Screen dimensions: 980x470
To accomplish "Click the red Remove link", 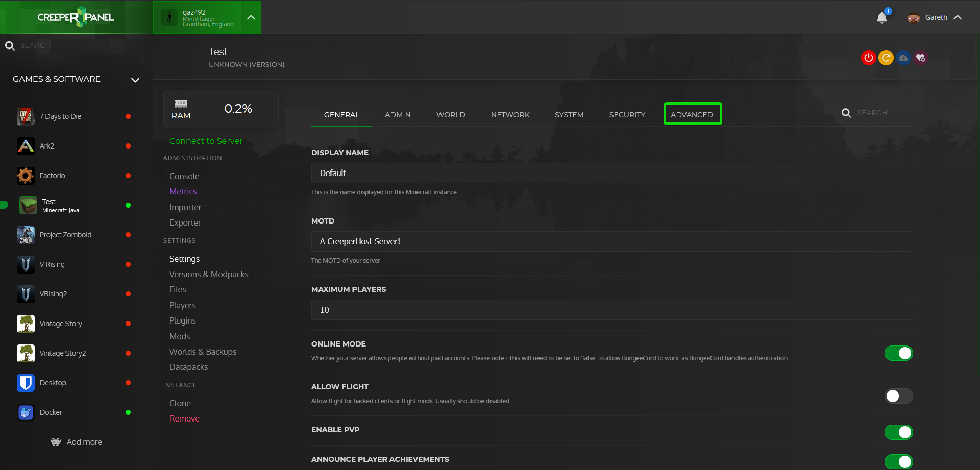I will click(184, 418).
